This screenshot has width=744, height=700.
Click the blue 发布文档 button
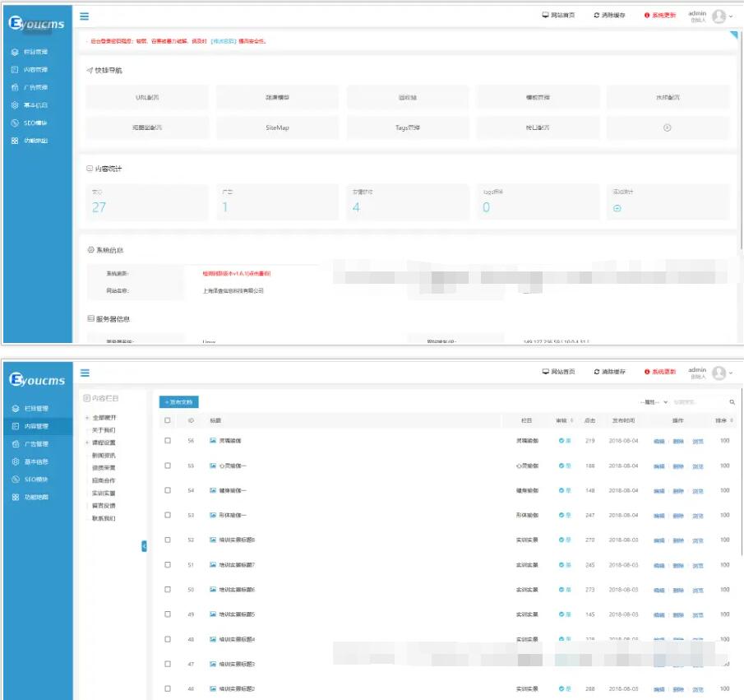click(179, 402)
